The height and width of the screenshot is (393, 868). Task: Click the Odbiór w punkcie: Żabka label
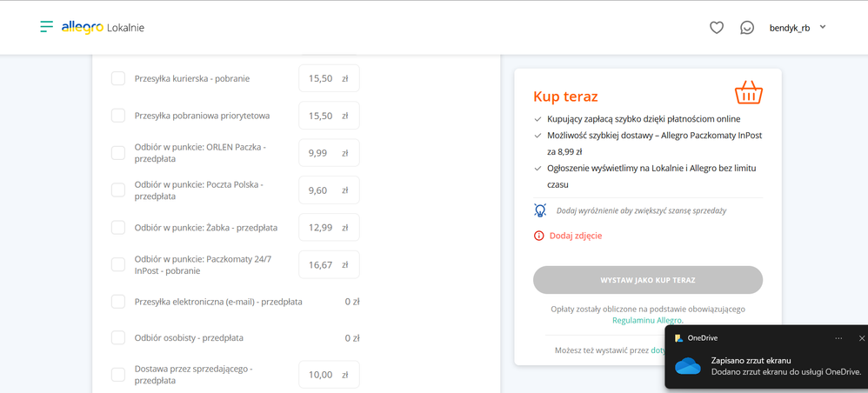(x=206, y=228)
